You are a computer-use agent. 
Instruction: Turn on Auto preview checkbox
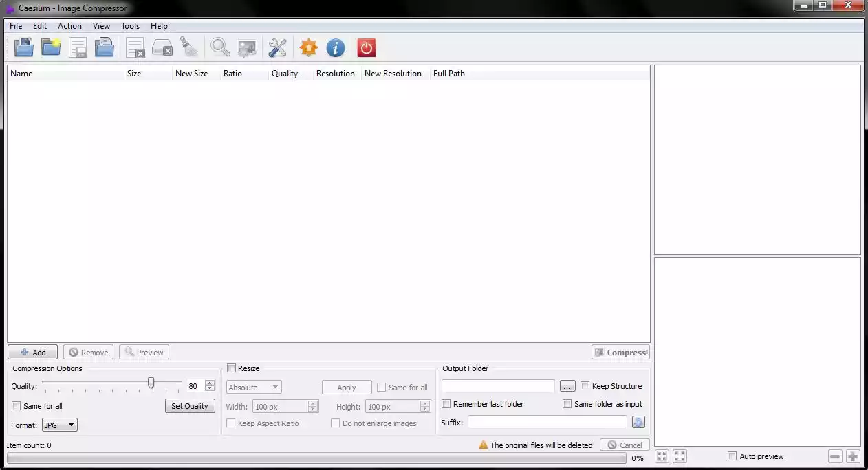click(733, 456)
